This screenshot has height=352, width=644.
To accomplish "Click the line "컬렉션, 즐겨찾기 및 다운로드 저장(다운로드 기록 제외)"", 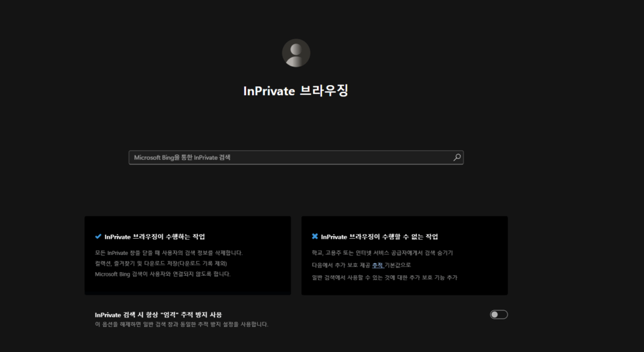I will click(x=161, y=264).
